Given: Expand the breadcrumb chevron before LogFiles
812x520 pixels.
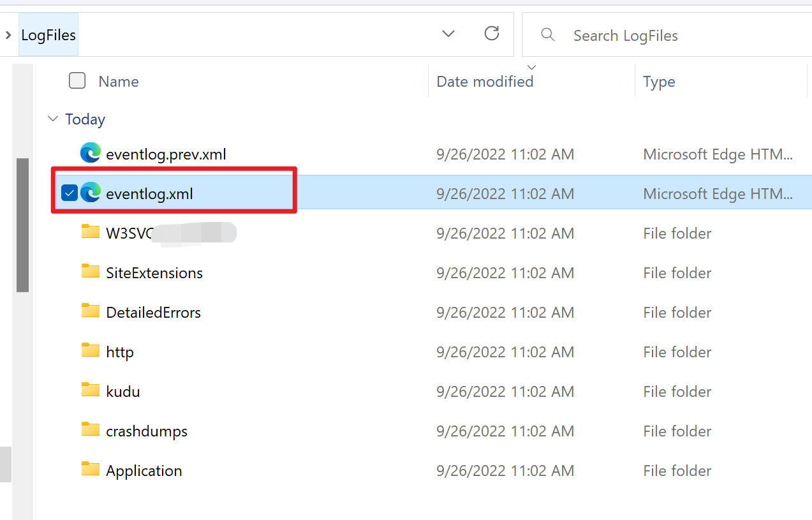Looking at the screenshot, I should [8, 34].
